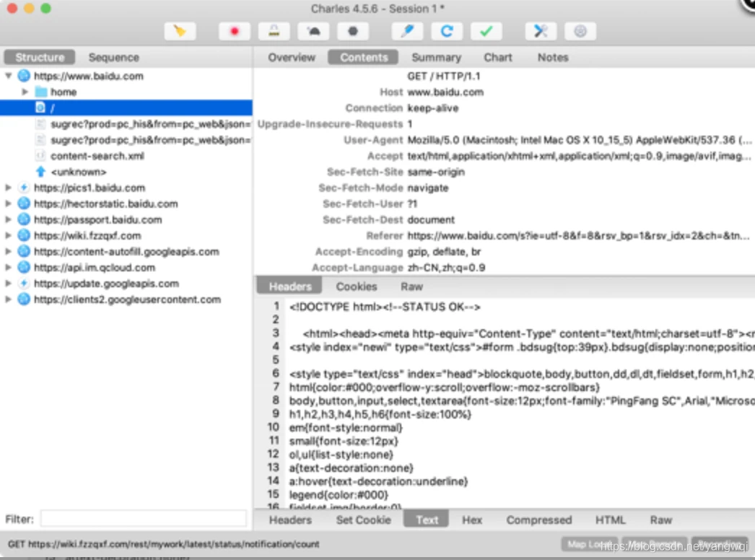
Task: Expand the hectorstatic.baidu.com node
Action: coord(8,204)
